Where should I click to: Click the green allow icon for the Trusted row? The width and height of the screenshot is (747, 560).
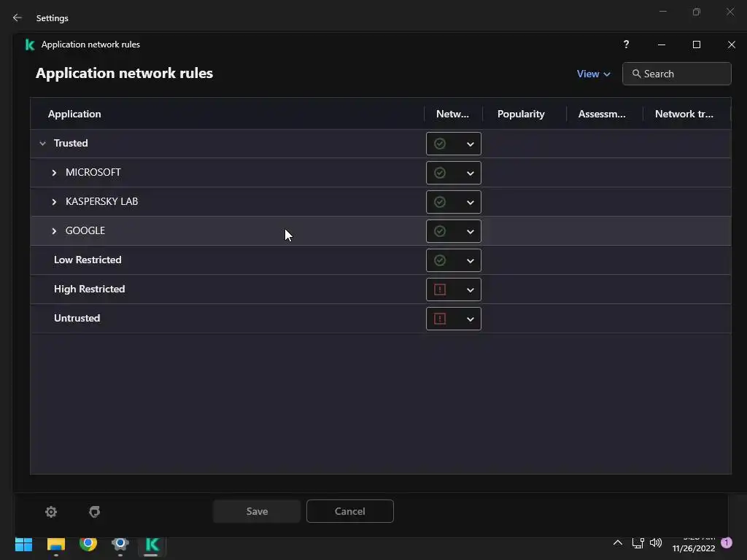[440, 144]
